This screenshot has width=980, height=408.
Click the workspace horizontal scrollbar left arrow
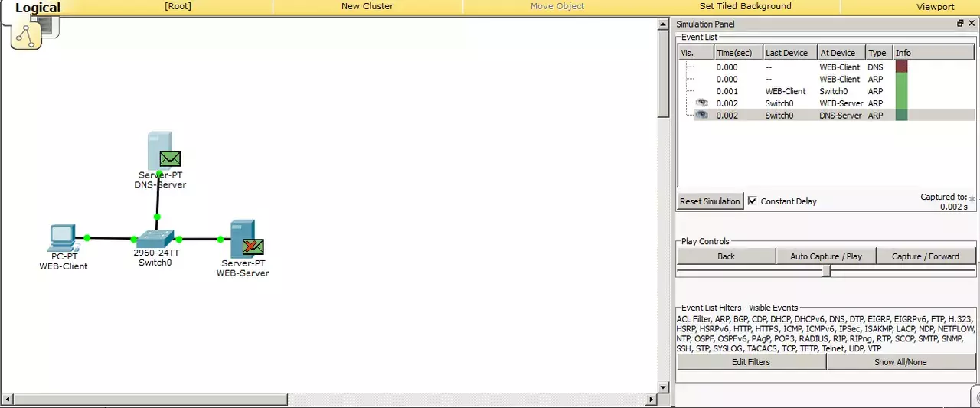(7, 400)
